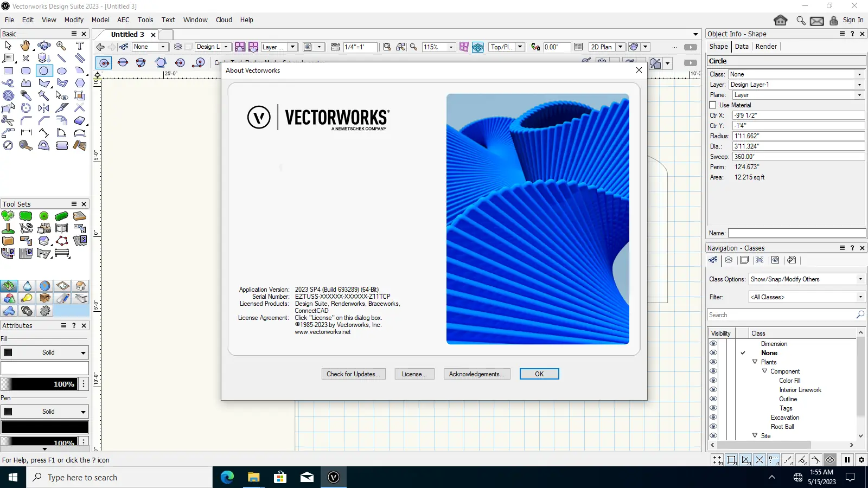Open the AEC menu

[123, 20]
